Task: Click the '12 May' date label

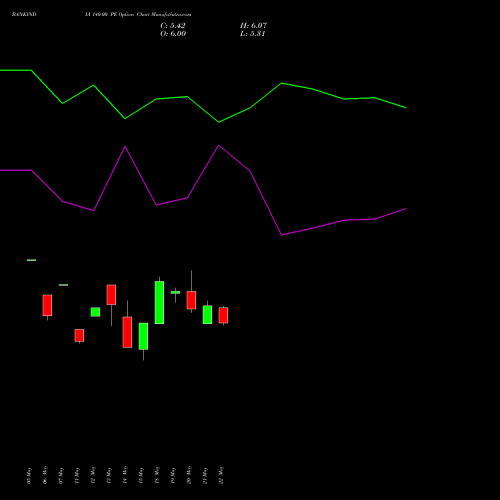Action: point(93,475)
